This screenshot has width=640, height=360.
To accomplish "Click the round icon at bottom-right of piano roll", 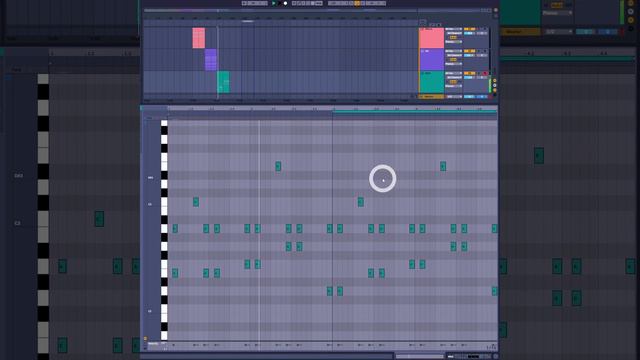I will point(496,356).
